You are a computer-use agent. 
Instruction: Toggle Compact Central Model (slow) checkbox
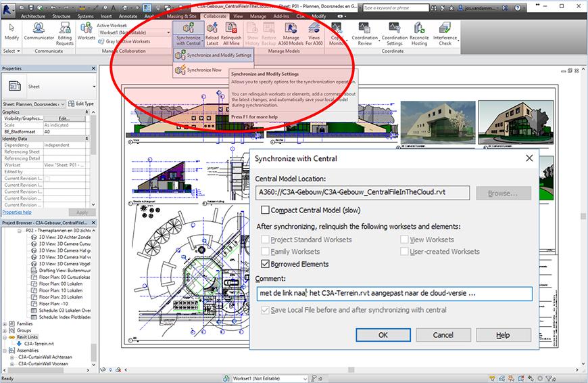pyautogui.click(x=265, y=210)
